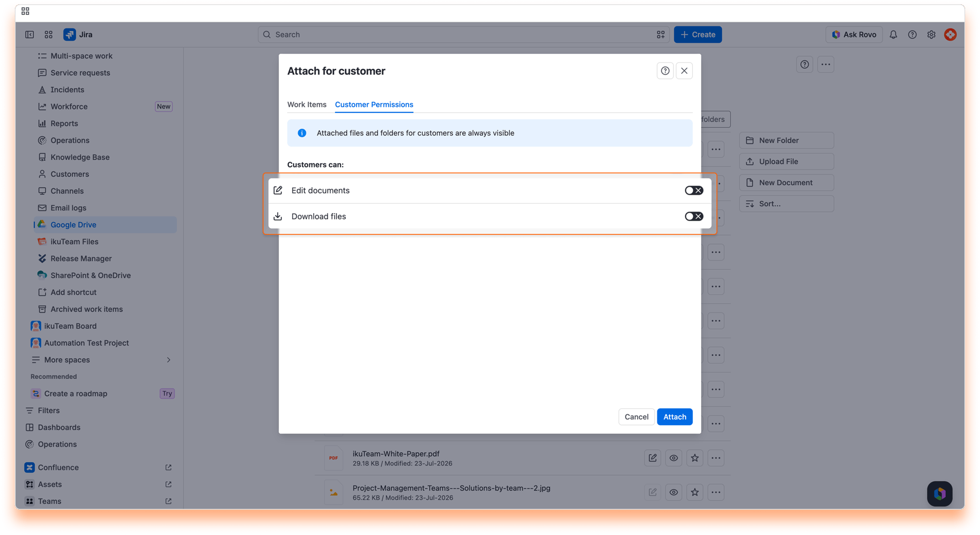Open more options for Project-Management-Teams jpg

click(716, 492)
